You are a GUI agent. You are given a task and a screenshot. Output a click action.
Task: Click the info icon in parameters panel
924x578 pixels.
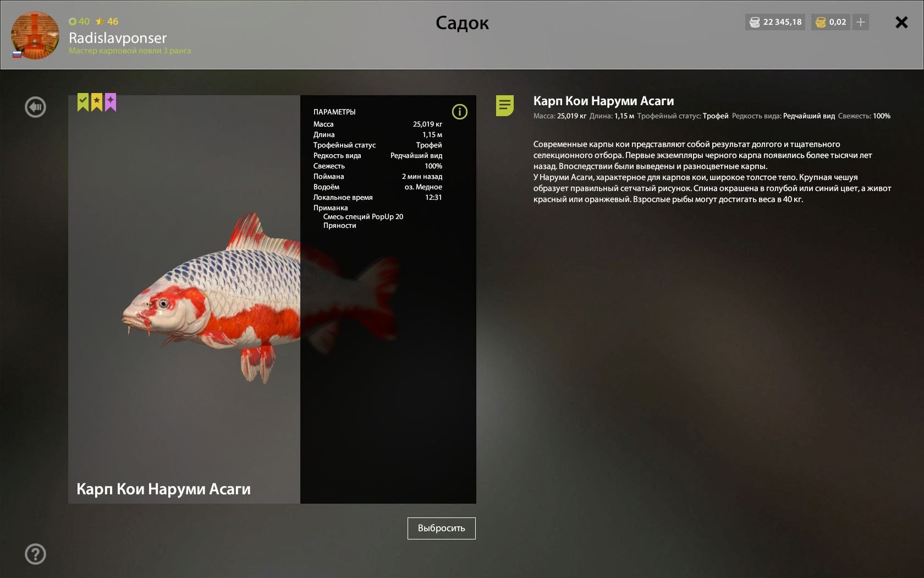pyautogui.click(x=459, y=112)
